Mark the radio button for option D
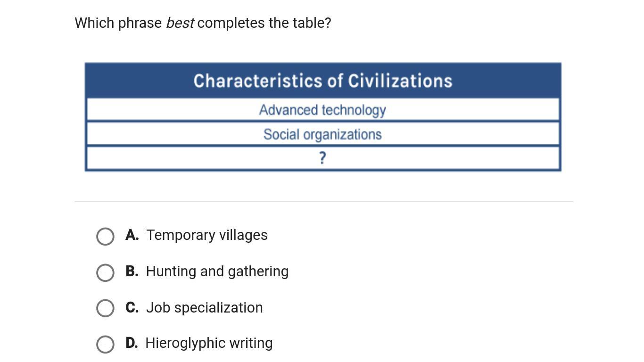 pos(105,344)
